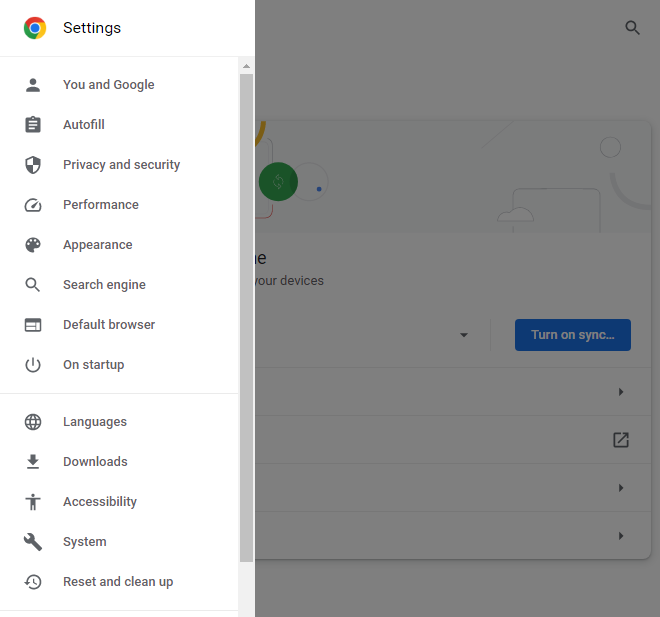Click the Autofill clipboard icon
660x617 pixels.
[x=33, y=125]
